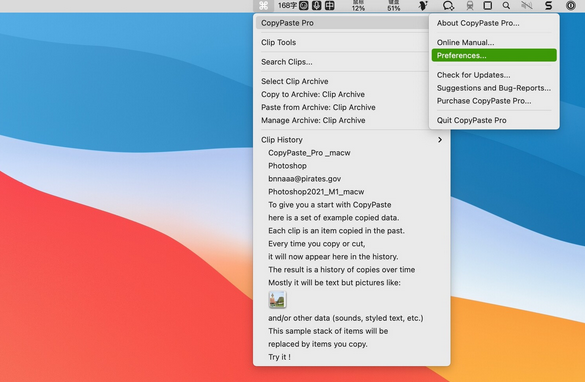Screen dimensions: 585x382
Task: Select the clip 'bnnaaa@pirates.gov'
Action: (x=351, y=179)
